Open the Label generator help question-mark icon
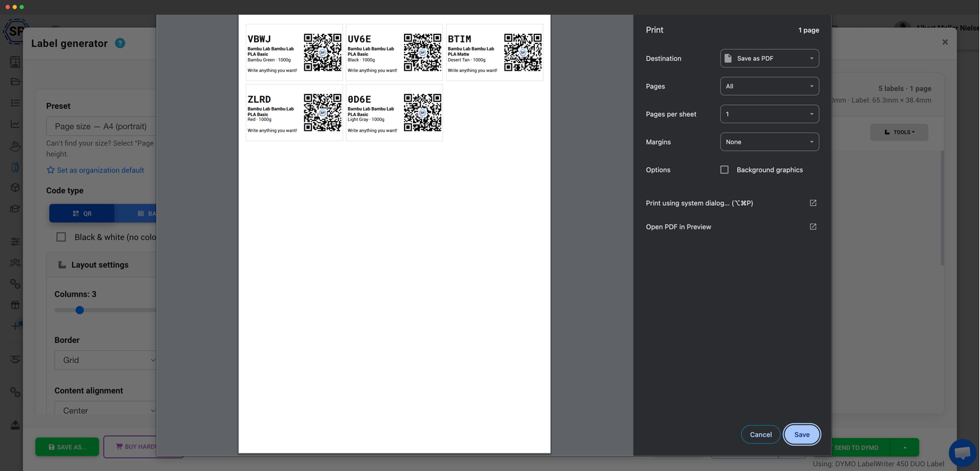The width and height of the screenshot is (980, 471). click(x=120, y=43)
